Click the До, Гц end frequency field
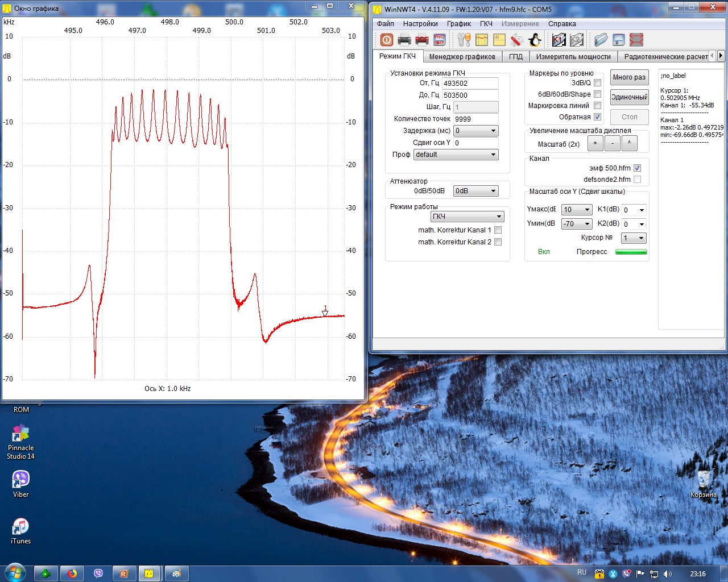Screen dimensions: 728x582 (x=470, y=95)
